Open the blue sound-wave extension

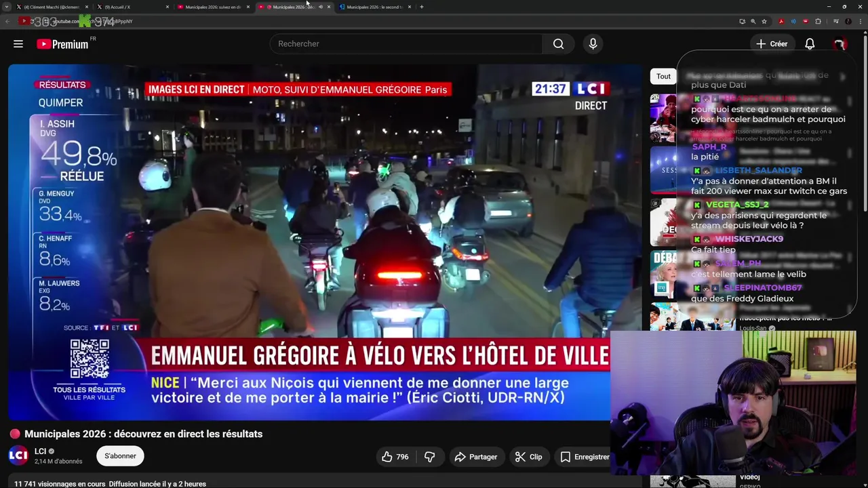pyautogui.click(x=793, y=22)
